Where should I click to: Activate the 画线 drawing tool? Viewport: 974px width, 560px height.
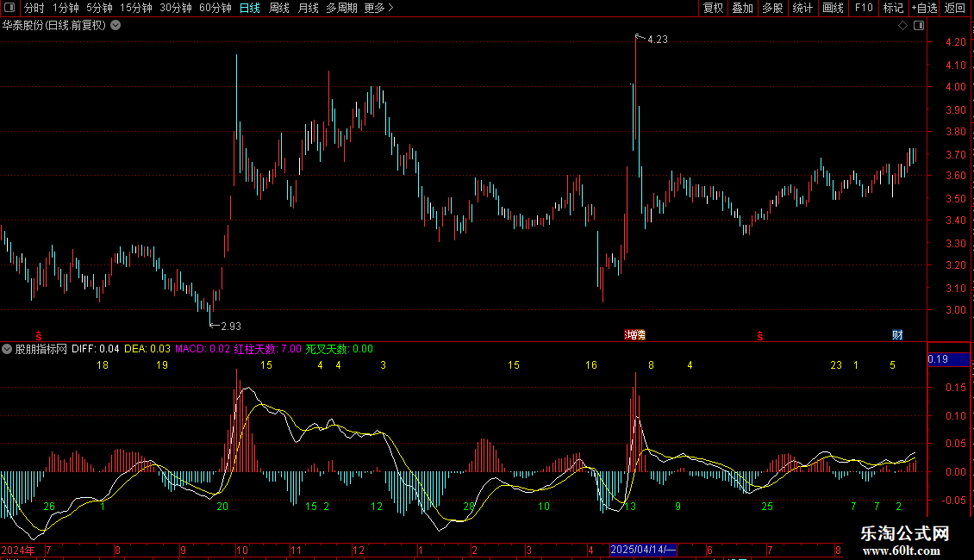point(833,8)
